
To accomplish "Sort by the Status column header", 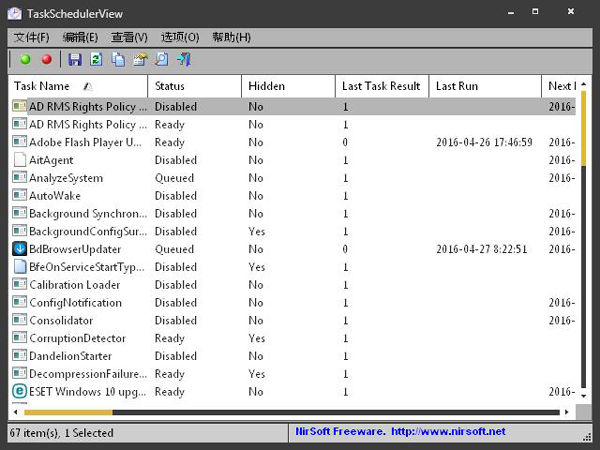I will (x=195, y=86).
